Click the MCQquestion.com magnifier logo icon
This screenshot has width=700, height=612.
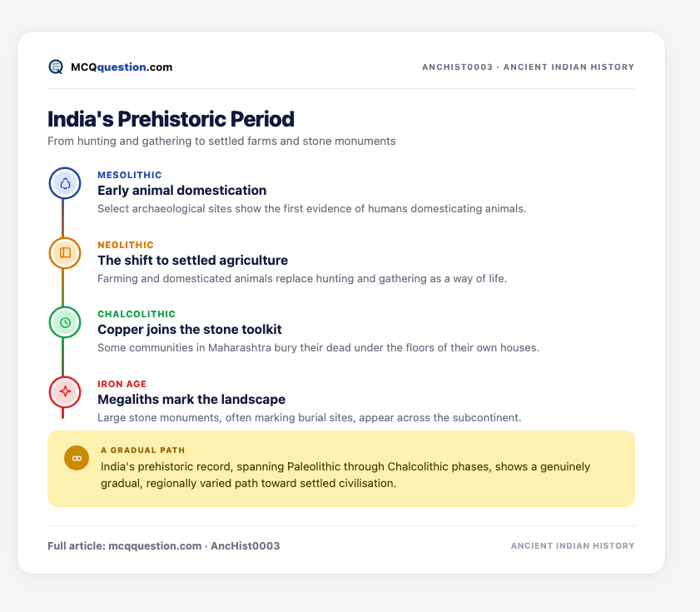(56, 67)
